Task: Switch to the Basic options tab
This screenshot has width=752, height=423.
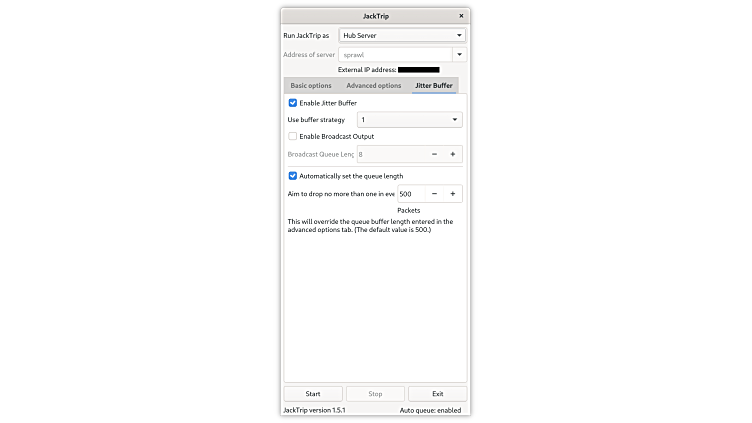Action: [311, 85]
